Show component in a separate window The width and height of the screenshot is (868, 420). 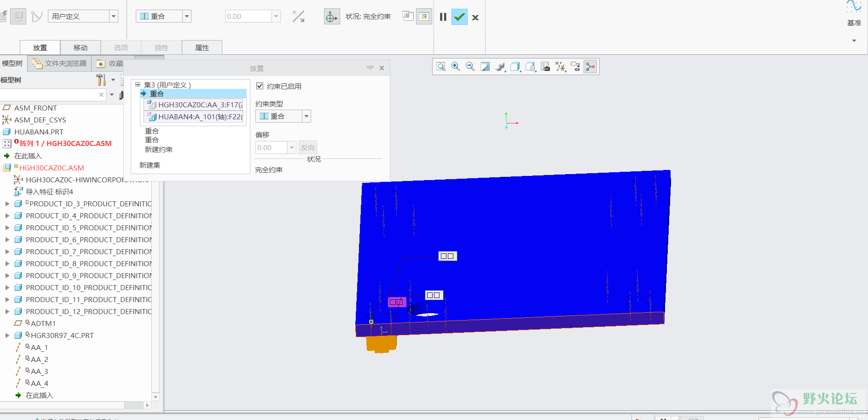(408, 16)
